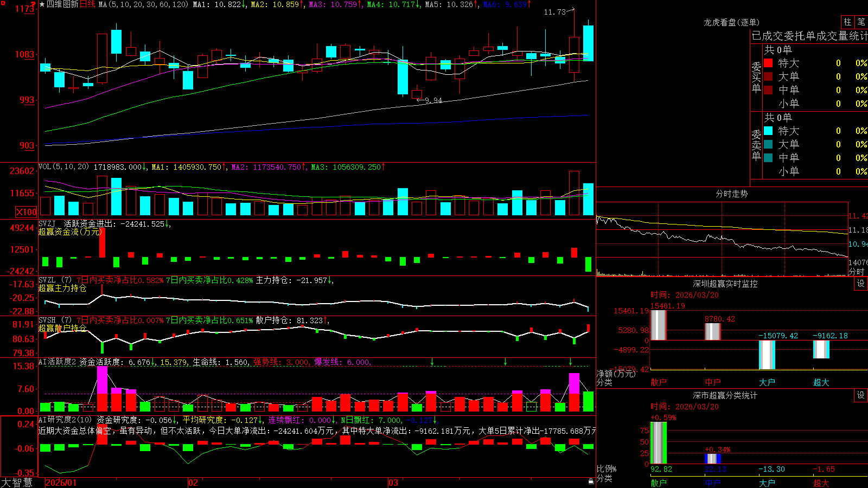Click the last green arrow marker in AI活跃度2
The image size is (868, 488).
570,362
